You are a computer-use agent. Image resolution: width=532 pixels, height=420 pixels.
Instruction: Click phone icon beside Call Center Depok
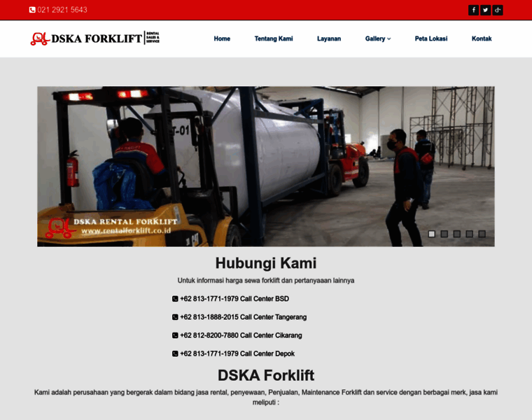point(175,353)
